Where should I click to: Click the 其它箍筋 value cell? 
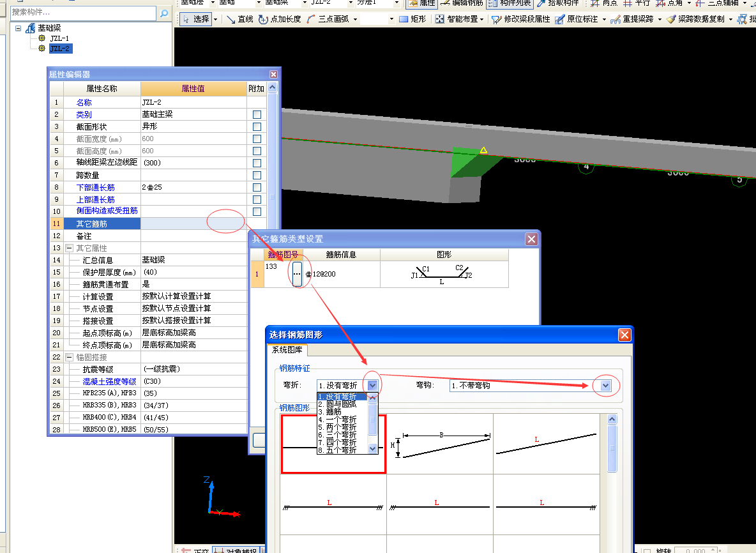[193, 223]
